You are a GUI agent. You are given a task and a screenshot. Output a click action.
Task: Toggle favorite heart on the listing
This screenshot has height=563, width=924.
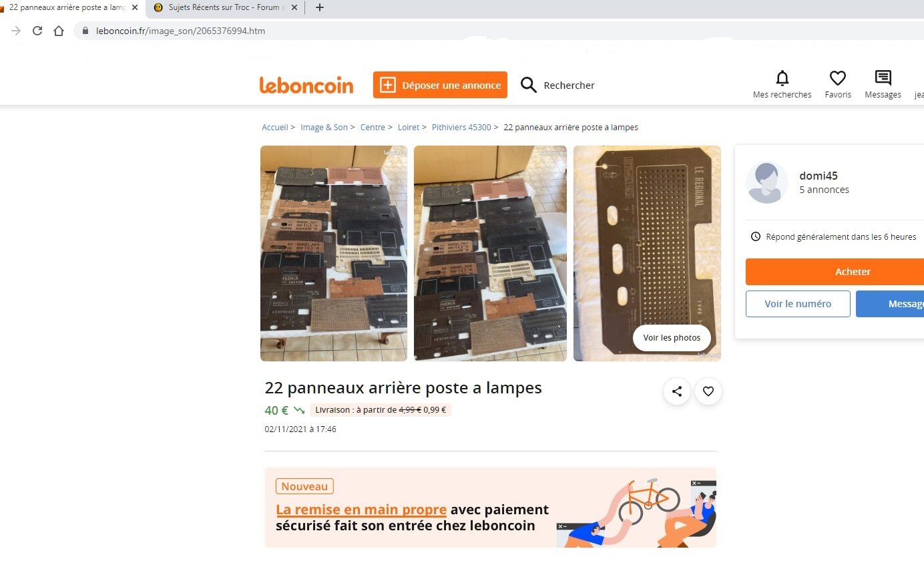tap(708, 391)
